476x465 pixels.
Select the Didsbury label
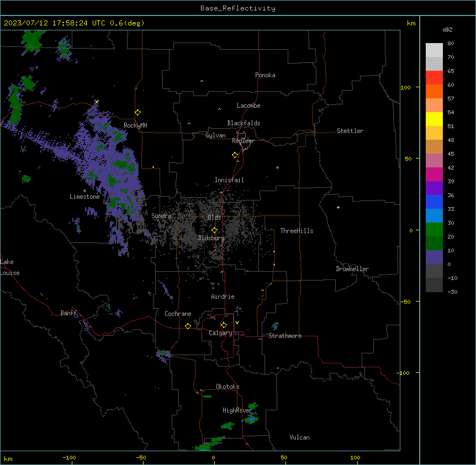(211, 238)
